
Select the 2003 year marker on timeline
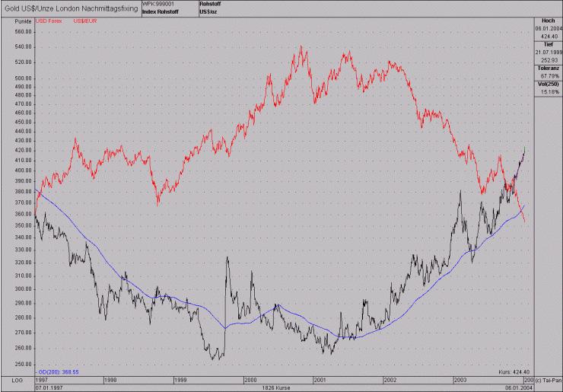click(460, 380)
